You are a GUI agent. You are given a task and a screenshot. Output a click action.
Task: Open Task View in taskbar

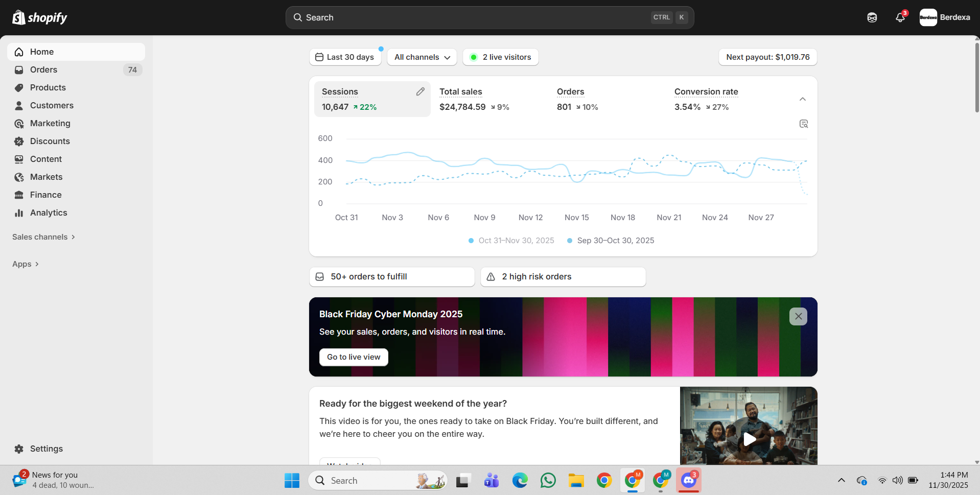(463, 480)
